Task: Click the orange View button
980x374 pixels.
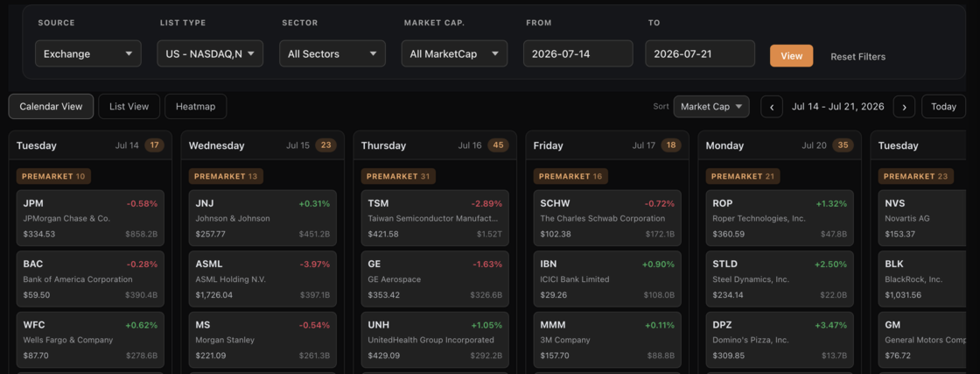Action: coord(791,56)
